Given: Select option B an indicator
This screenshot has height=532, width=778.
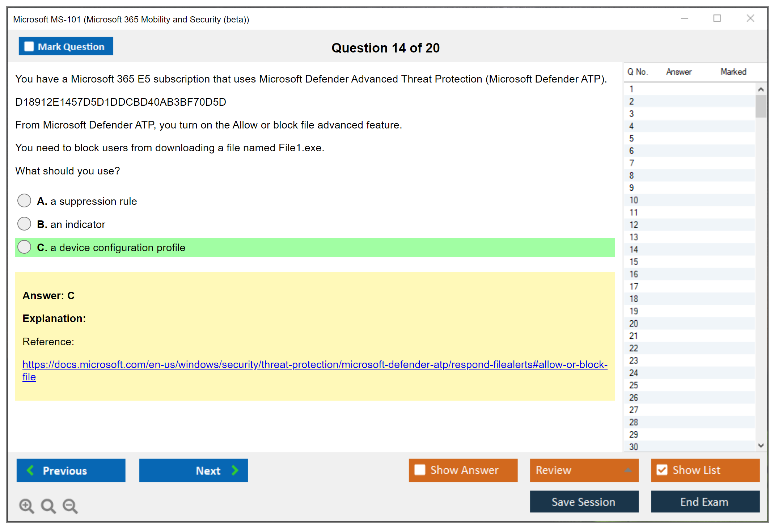Looking at the screenshot, I should click(x=24, y=224).
